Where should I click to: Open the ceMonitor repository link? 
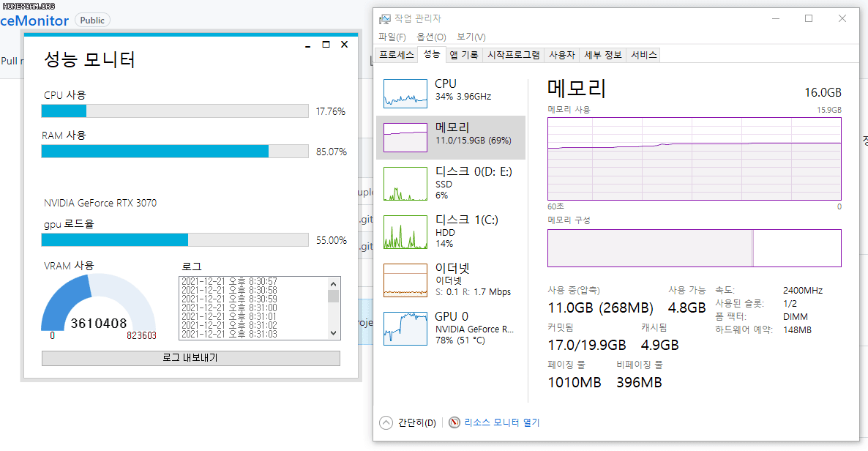(34, 21)
